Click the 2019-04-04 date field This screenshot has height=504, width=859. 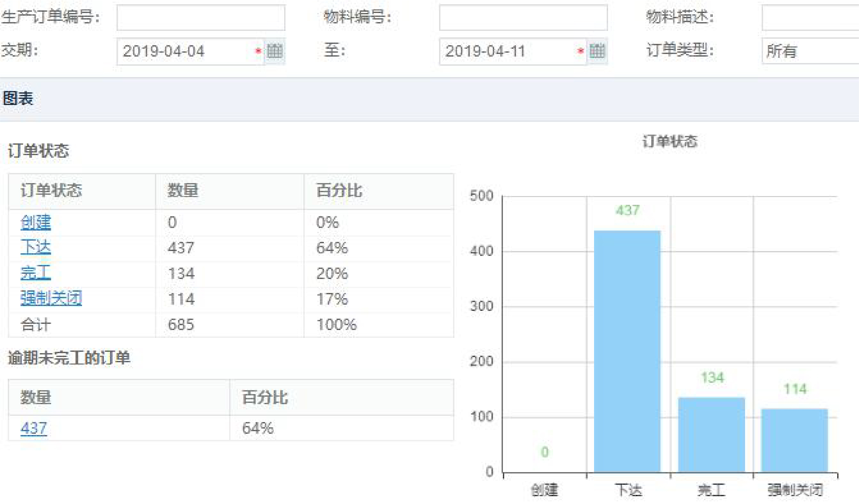pos(186,51)
